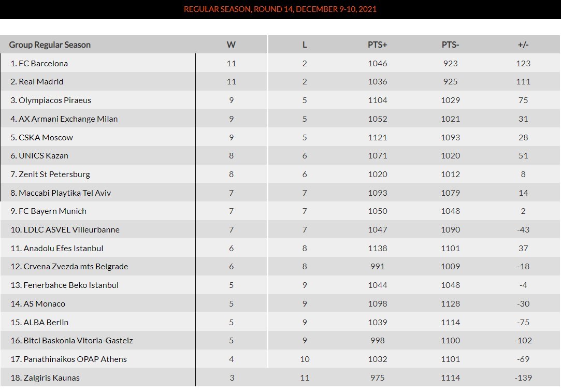Viewport: 561px width, 392px height.
Task: Open the FC Barcelona team link
Action: (43, 63)
